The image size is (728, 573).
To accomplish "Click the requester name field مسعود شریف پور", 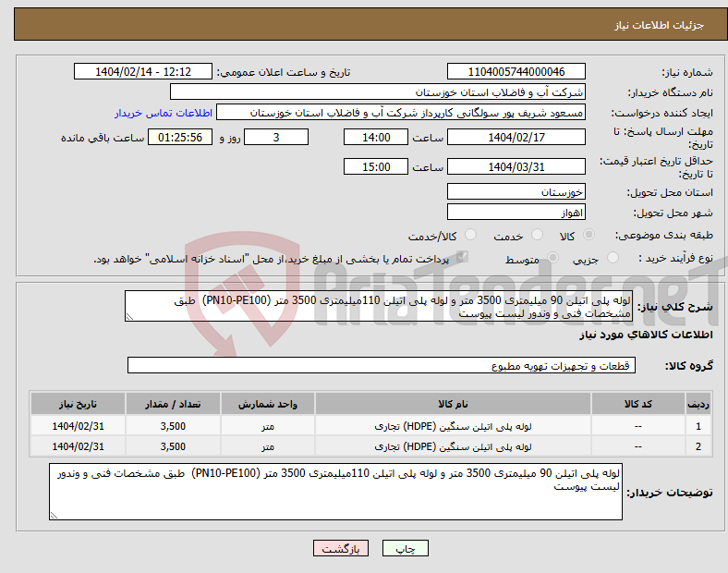I will (x=401, y=113).
